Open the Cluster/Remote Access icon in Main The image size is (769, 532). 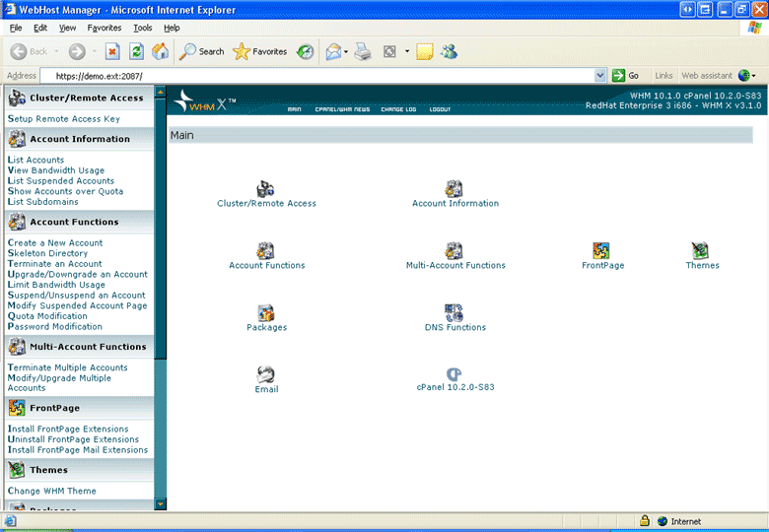[266, 188]
